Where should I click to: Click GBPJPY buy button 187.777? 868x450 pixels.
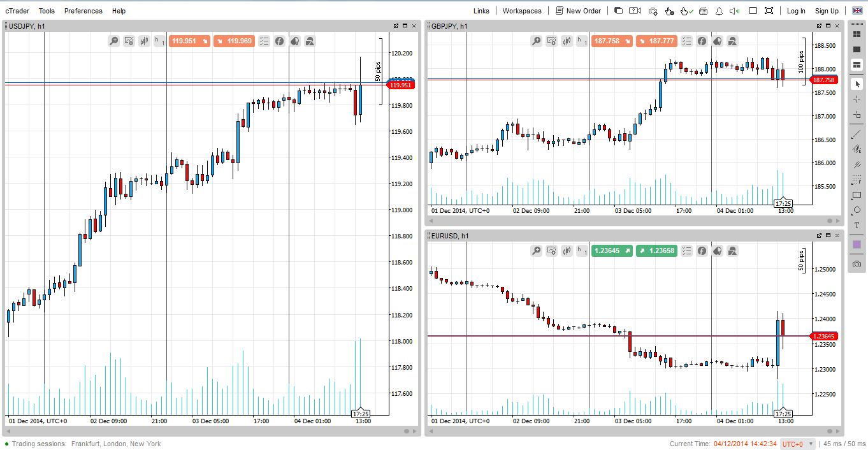(x=656, y=41)
